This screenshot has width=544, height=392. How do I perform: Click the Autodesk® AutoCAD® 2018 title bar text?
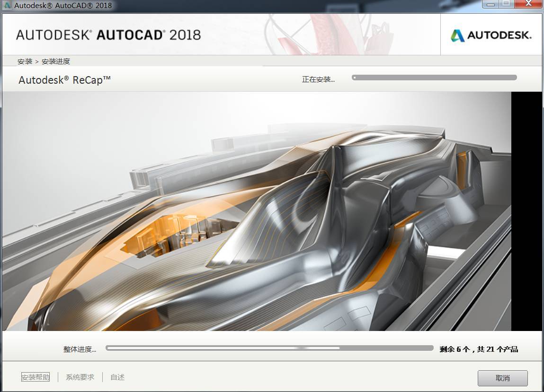click(62, 5)
